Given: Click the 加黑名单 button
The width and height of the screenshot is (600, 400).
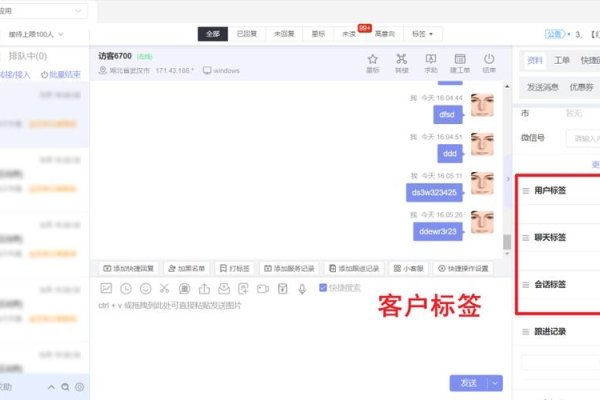Looking at the screenshot, I should (187, 268).
